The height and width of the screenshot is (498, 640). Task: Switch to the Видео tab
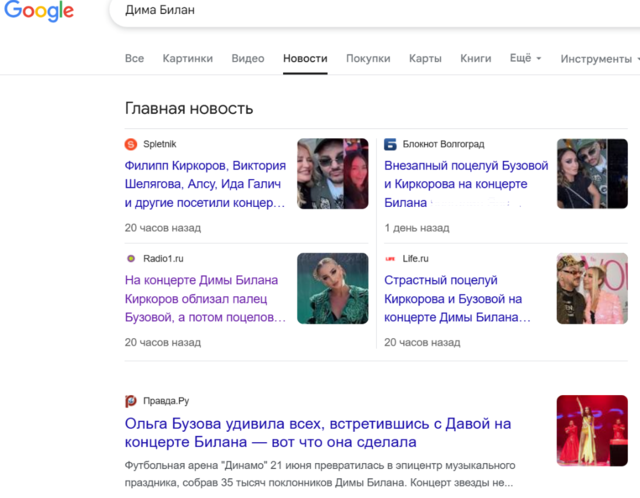tap(248, 58)
